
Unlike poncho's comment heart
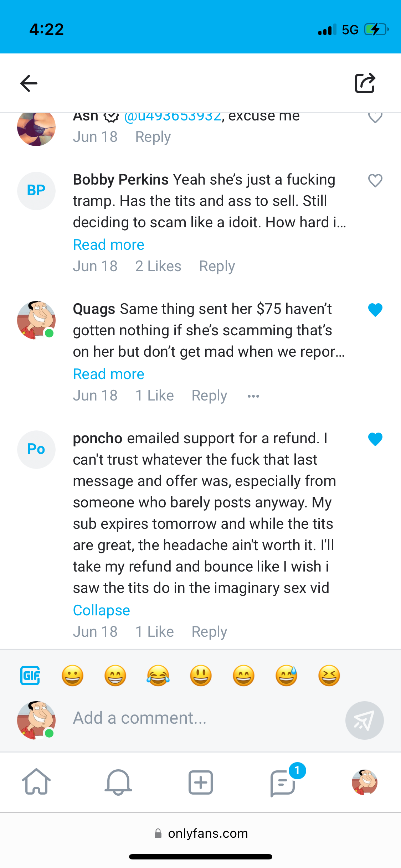(375, 439)
